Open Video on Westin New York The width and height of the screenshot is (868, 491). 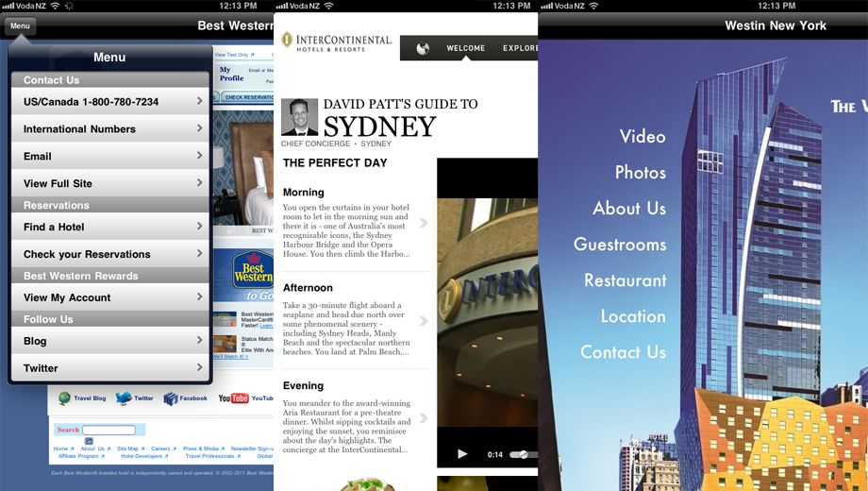click(x=643, y=136)
